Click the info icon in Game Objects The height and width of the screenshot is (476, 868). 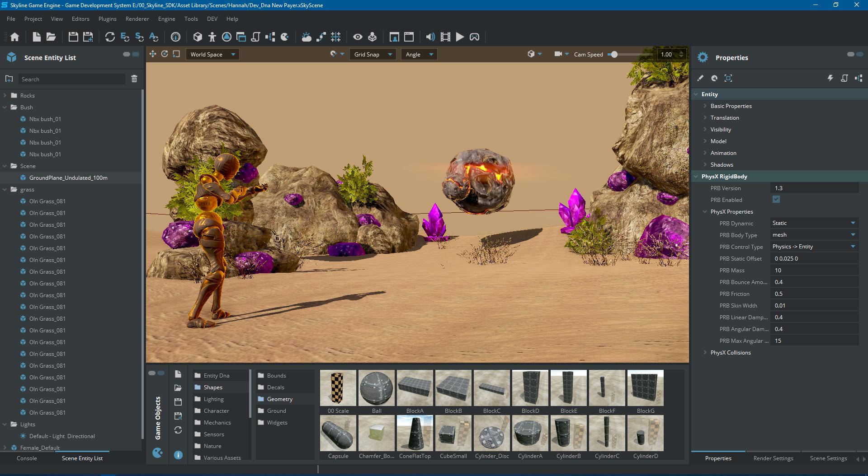pyautogui.click(x=178, y=455)
